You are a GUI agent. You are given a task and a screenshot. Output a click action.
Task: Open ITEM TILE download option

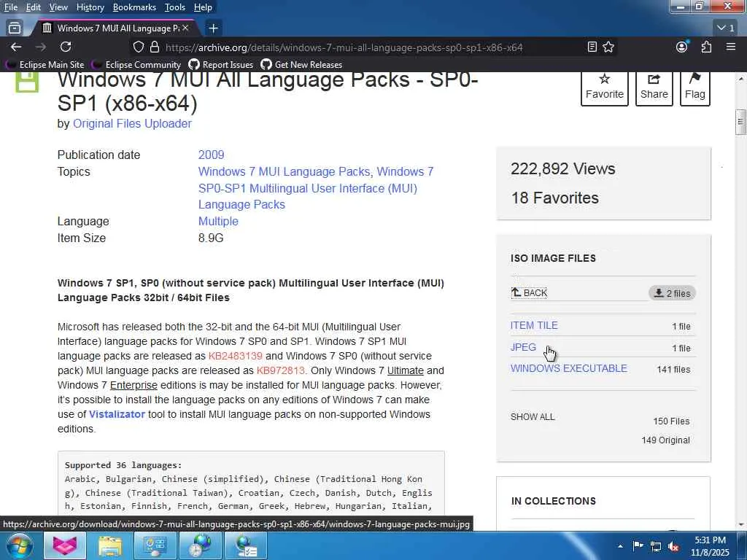534,325
